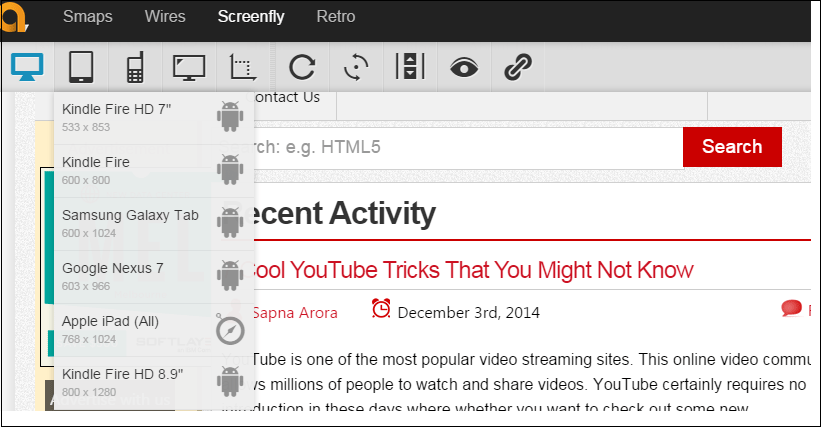Click the Android icon beside Kindle Fire HD 8.9"

[230, 381]
